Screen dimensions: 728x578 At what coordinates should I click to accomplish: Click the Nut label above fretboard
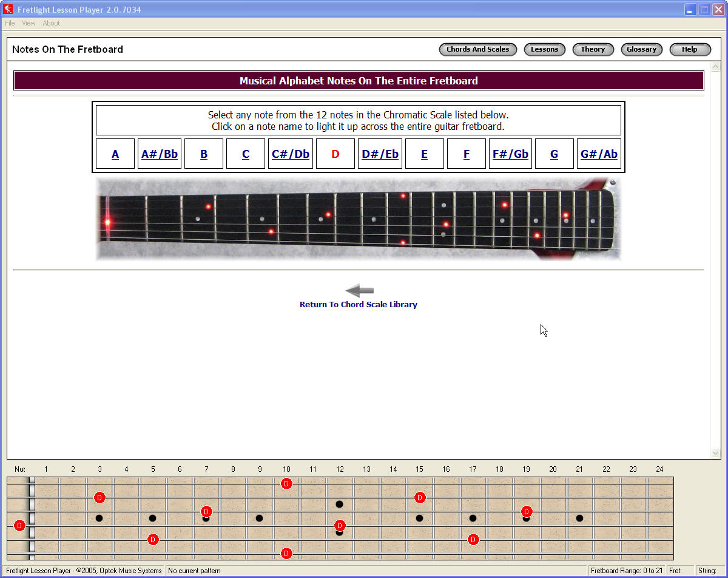(20, 469)
